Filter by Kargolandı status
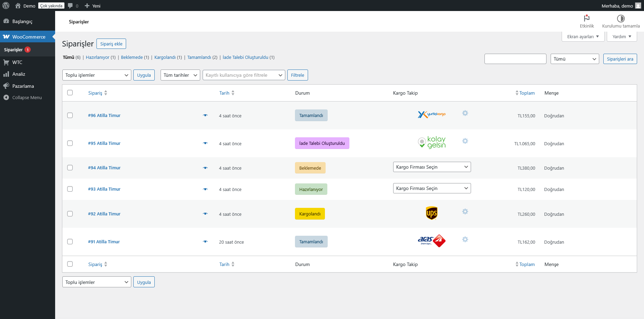The width and height of the screenshot is (644, 319). [x=165, y=57]
